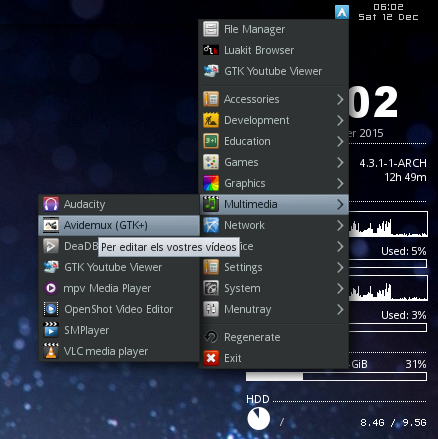Expand Graphics submenu arrow
438x439 pixels.
click(x=340, y=183)
